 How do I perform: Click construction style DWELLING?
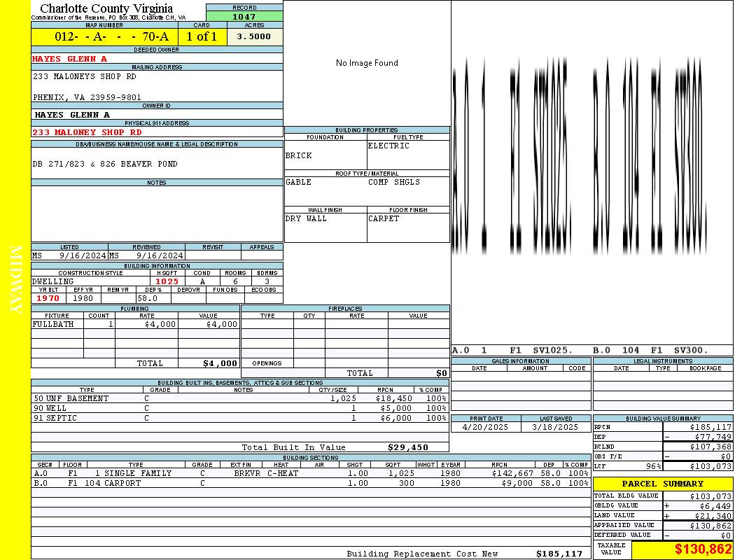53,281
